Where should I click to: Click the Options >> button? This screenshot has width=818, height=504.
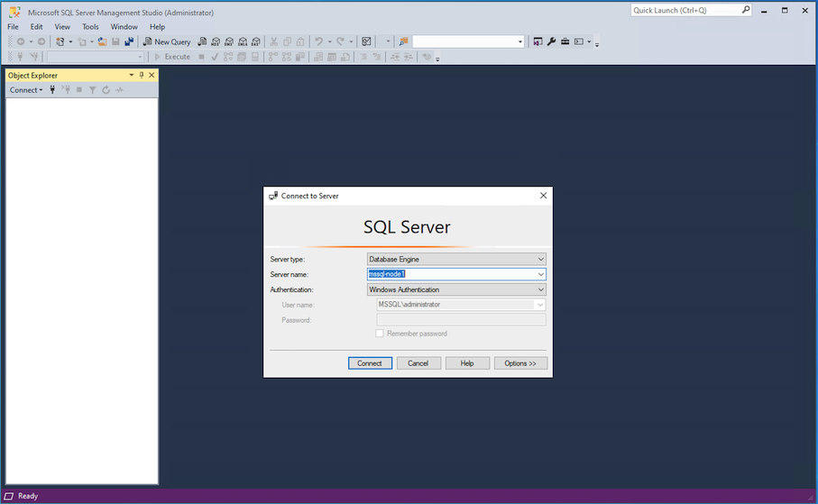click(x=520, y=363)
